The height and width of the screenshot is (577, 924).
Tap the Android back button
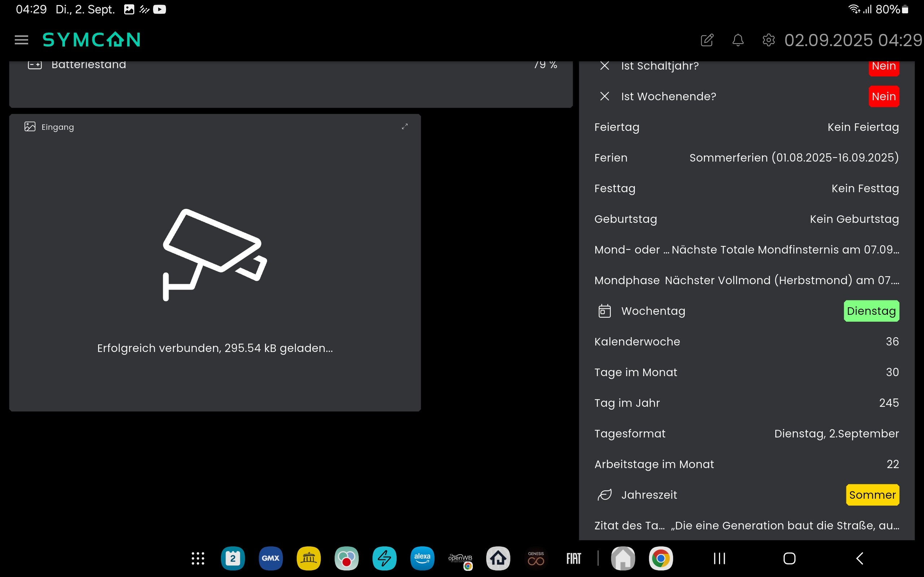coord(859,558)
